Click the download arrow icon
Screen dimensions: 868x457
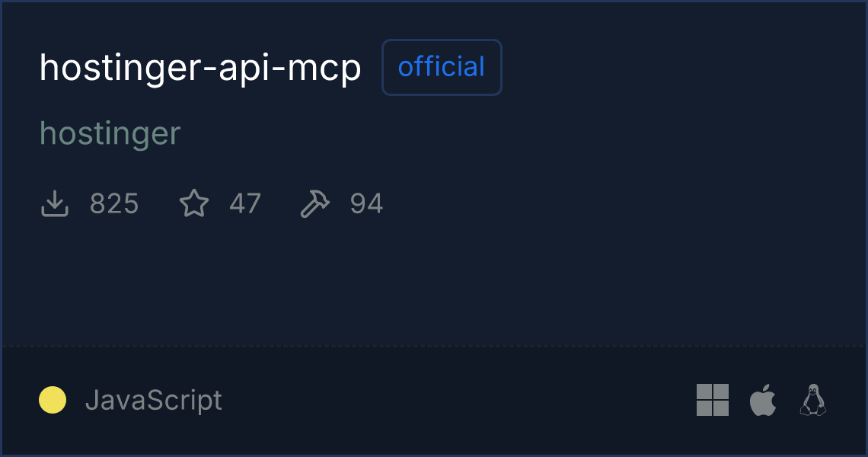[x=55, y=204]
